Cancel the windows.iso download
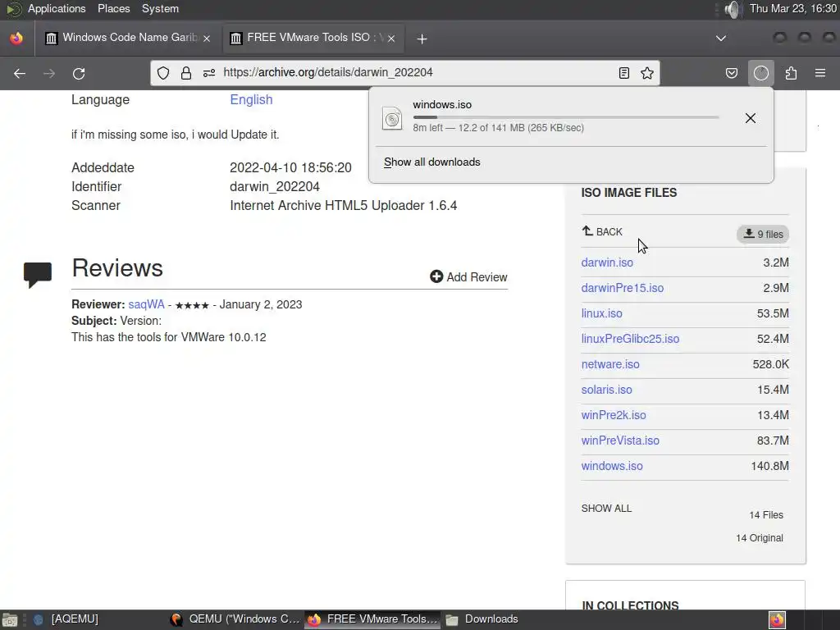The height and width of the screenshot is (630, 840). [x=750, y=118]
